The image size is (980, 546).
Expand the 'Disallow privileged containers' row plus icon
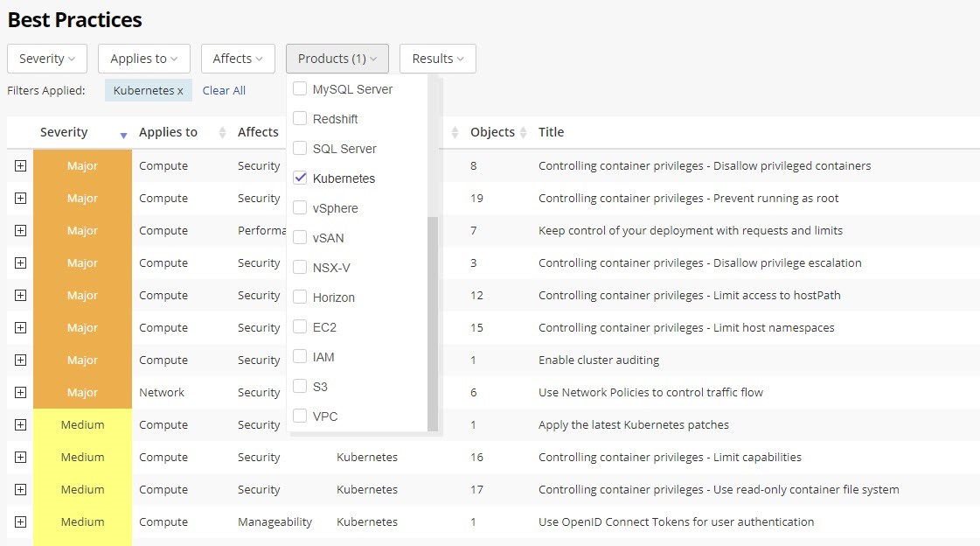point(20,165)
